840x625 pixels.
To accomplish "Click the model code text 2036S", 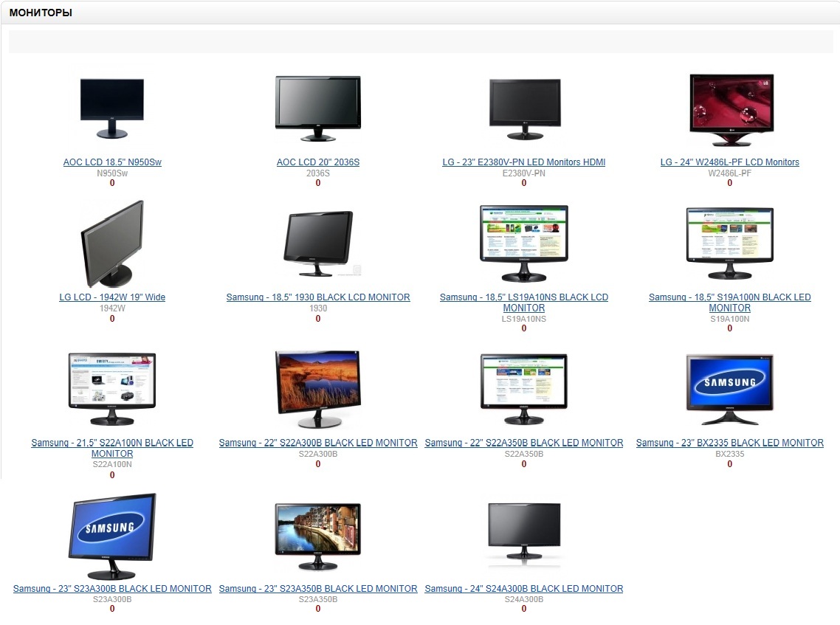I will [x=317, y=173].
